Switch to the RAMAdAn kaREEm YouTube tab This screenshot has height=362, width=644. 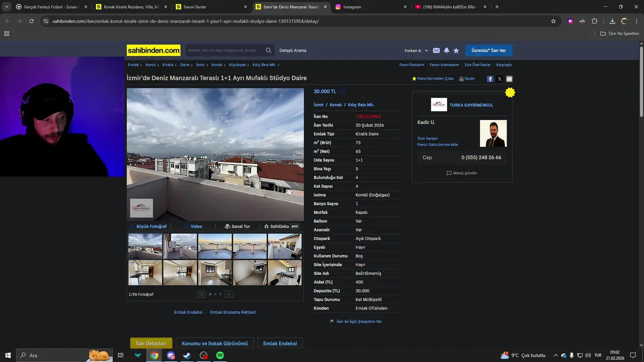(451, 7)
